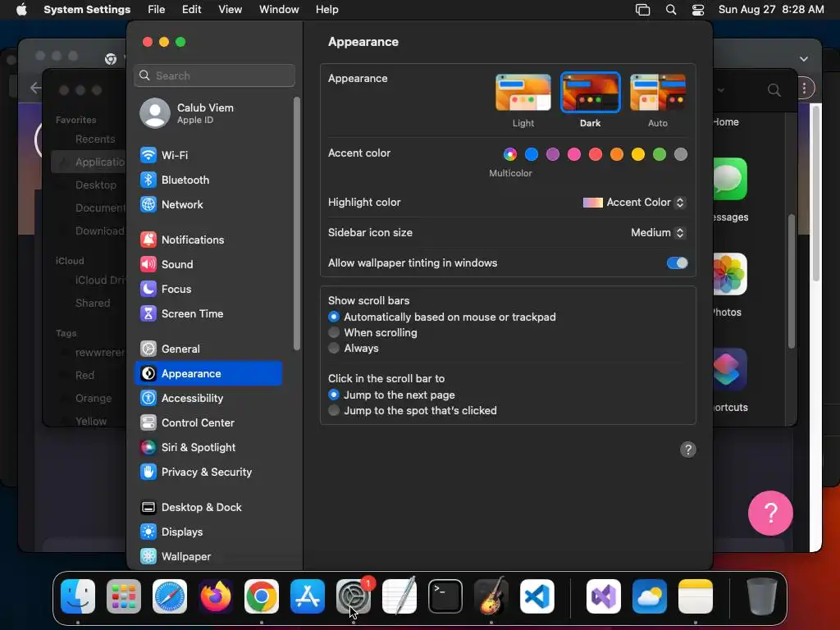
Task: Open Notifications settings
Action: (x=208, y=240)
